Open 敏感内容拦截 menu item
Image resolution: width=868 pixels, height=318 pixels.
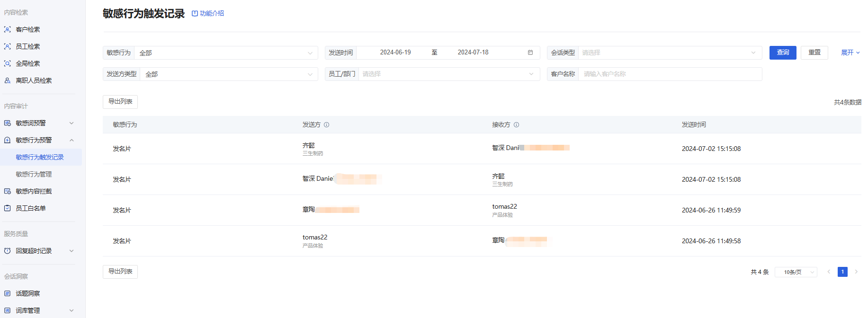click(x=34, y=191)
